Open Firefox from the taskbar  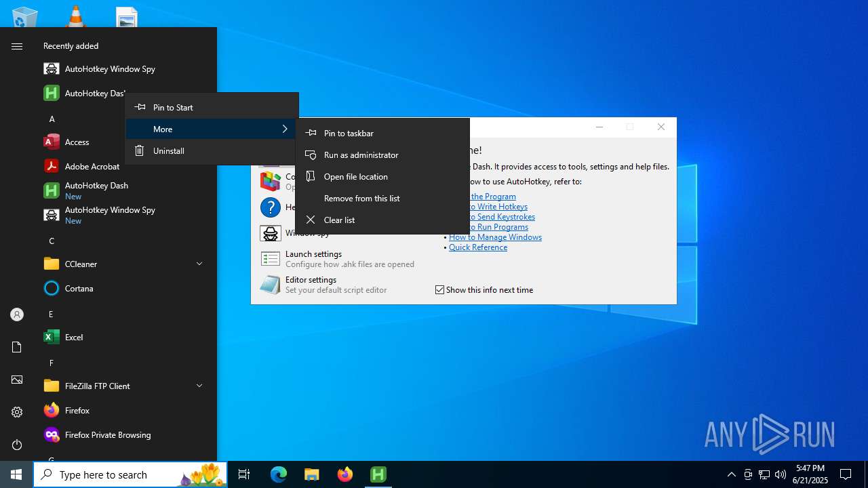pos(345,474)
